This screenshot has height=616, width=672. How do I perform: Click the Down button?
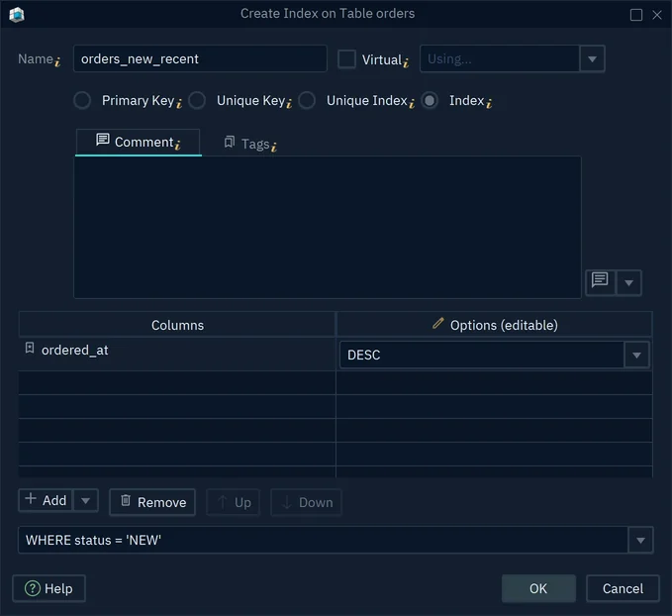[307, 502]
